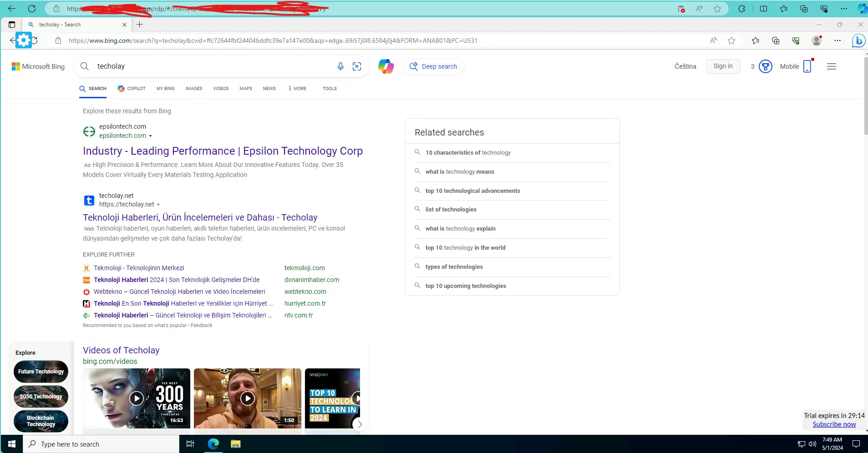868x453 pixels.
Task: Open the outer browser extensions puzzle icon
Action: 741,9
